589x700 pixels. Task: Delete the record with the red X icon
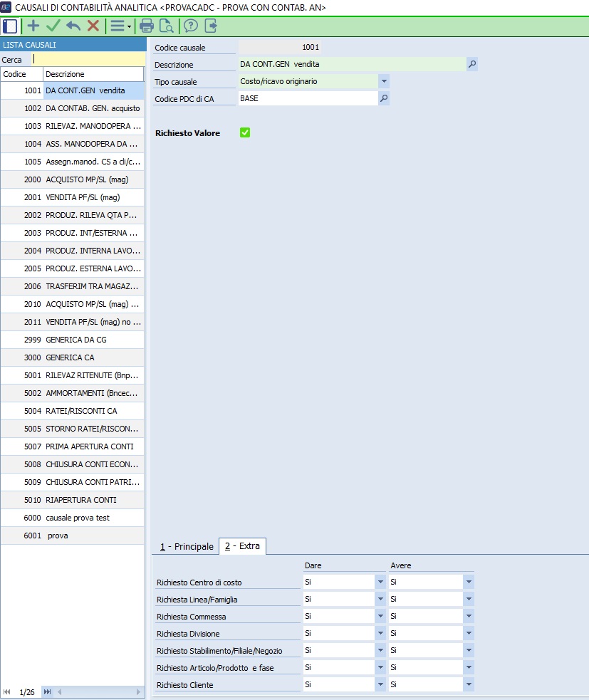pyautogui.click(x=93, y=26)
